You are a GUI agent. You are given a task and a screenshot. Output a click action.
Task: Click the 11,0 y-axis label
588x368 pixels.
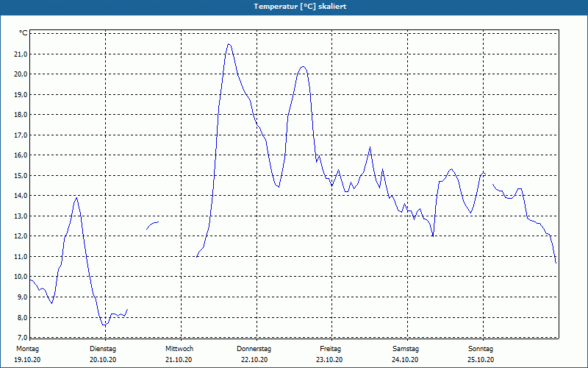21,256
